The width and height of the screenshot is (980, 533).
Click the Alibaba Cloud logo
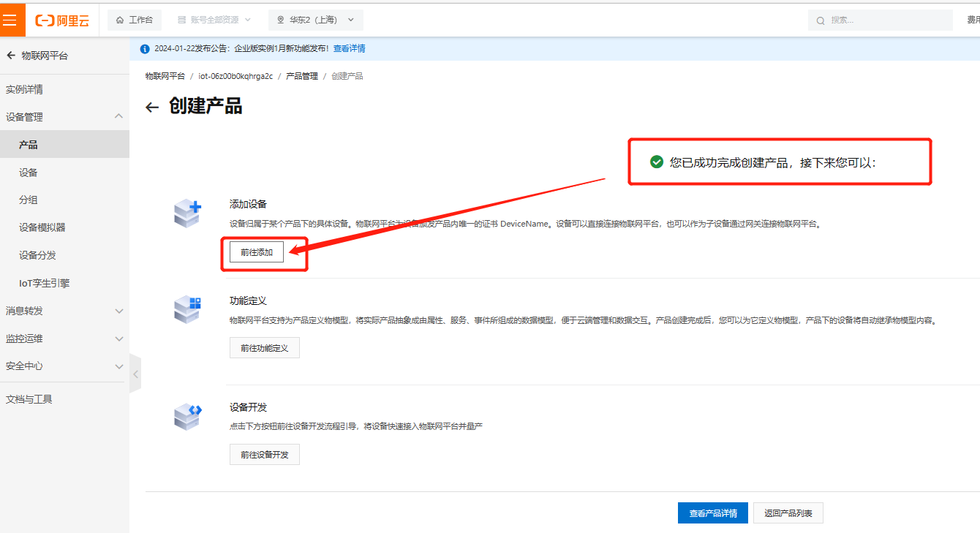click(x=62, y=20)
